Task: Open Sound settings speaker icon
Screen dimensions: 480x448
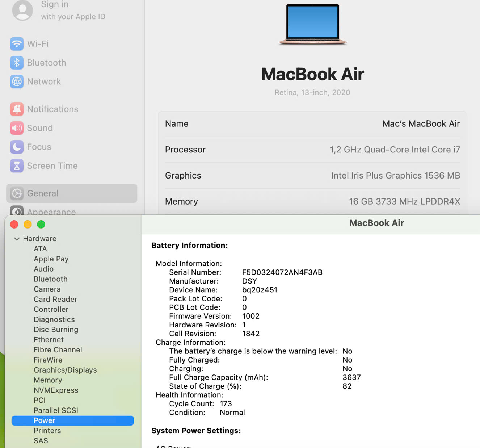Action: tap(17, 128)
